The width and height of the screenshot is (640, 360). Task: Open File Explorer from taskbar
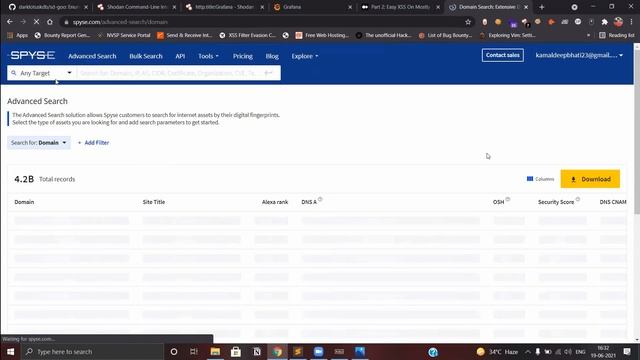[x=215, y=352]
